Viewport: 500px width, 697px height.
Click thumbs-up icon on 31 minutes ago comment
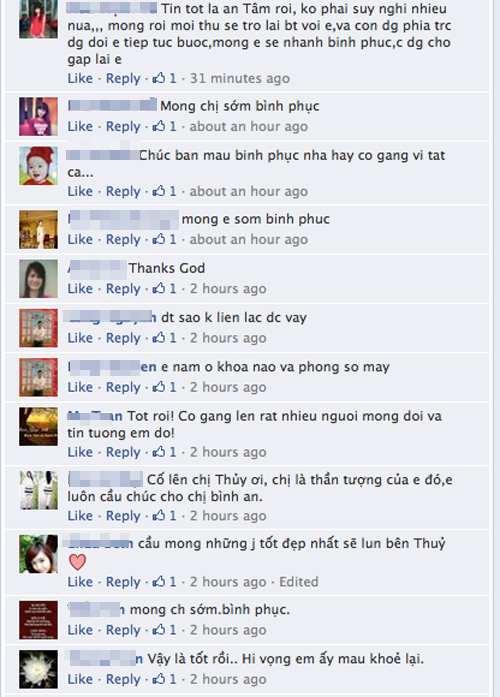pyautogui.click(x=159, y=78)
